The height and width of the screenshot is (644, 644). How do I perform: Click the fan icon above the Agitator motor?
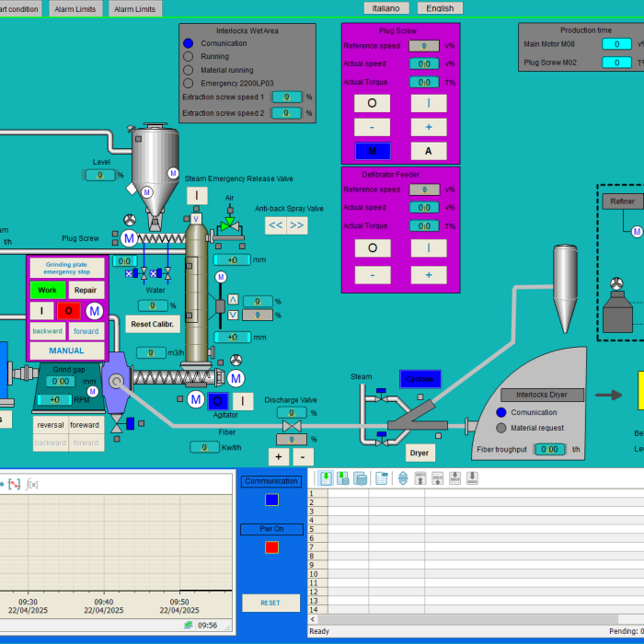[x=236, y=361]
